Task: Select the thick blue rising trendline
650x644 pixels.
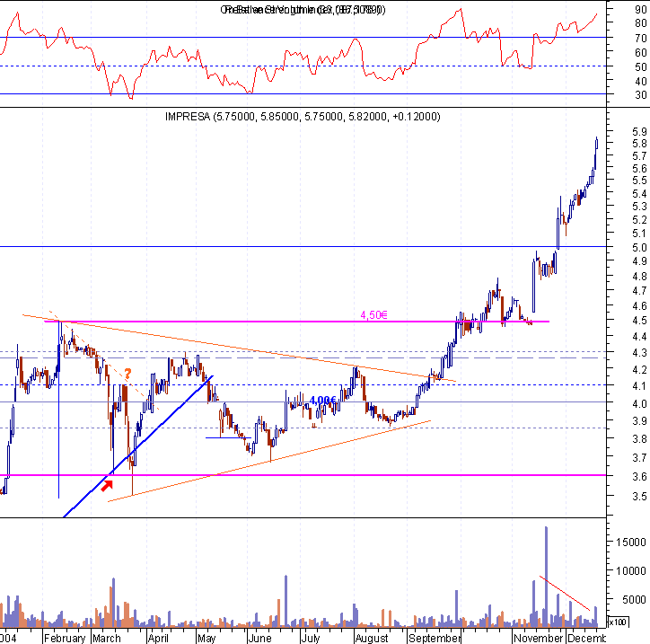Action: click(x=138, y=446)
